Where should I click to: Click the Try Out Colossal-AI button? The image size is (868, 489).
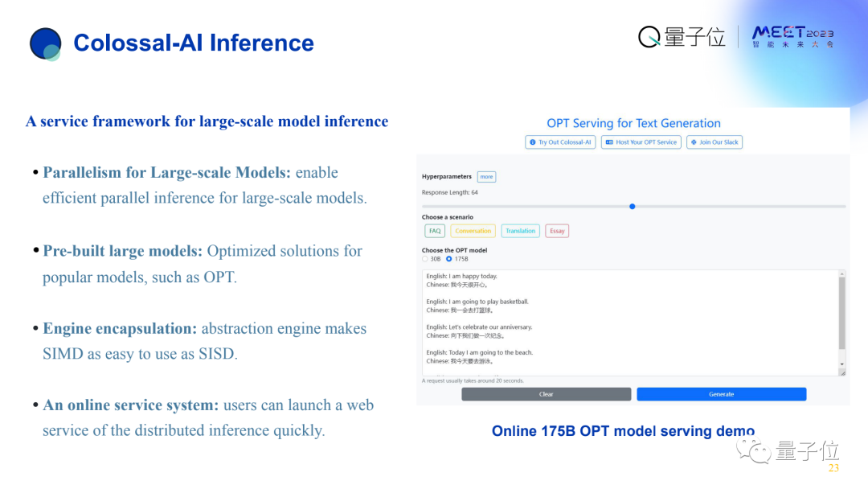[560, 142]
